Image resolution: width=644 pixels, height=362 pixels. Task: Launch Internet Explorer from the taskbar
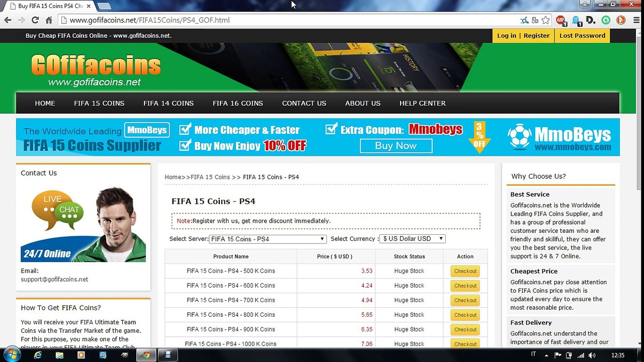pyautogui.click(x=38, y=355)
